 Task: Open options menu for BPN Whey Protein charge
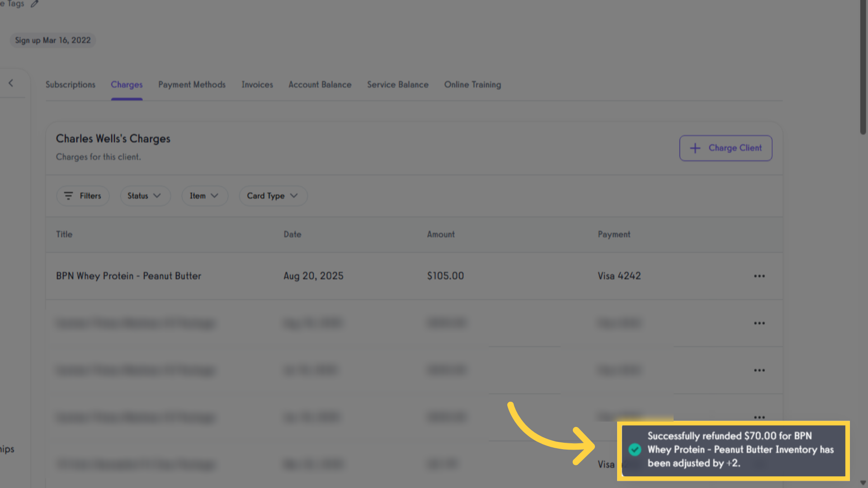pos(759,276)
